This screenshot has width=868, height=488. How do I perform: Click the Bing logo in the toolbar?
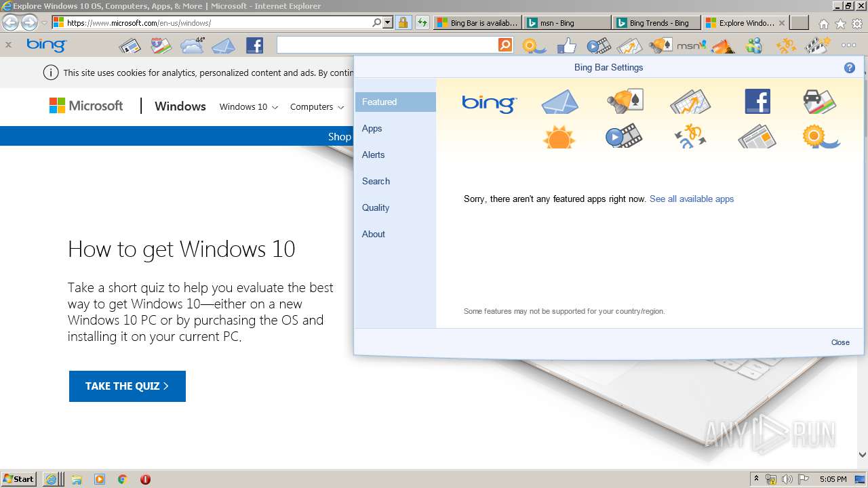tap(46, 45)
